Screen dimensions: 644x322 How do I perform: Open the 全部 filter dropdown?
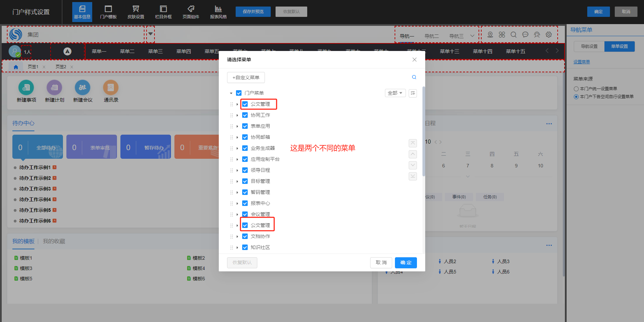[x=395, y=93]
